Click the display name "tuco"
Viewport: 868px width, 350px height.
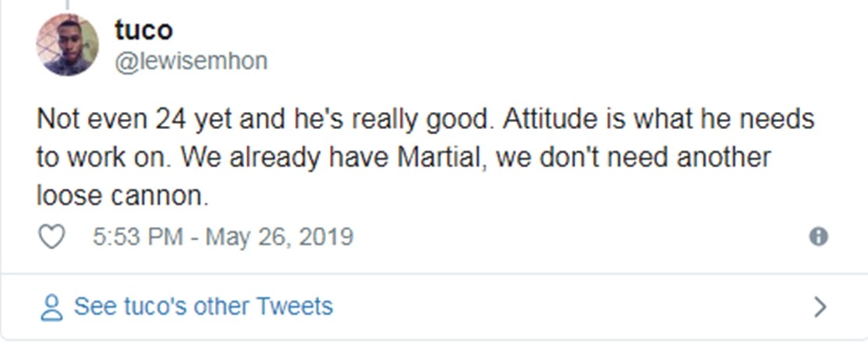click(x=143, y=30)
